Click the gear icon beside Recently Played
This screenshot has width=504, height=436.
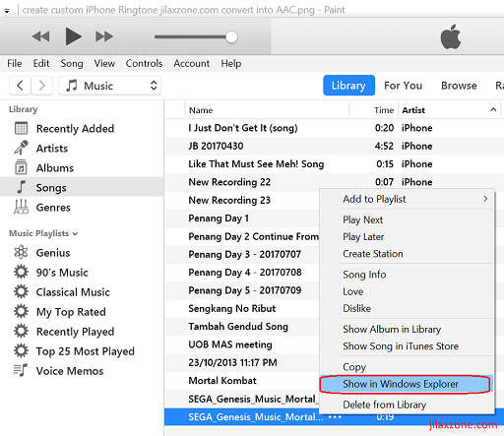(22, 331)
